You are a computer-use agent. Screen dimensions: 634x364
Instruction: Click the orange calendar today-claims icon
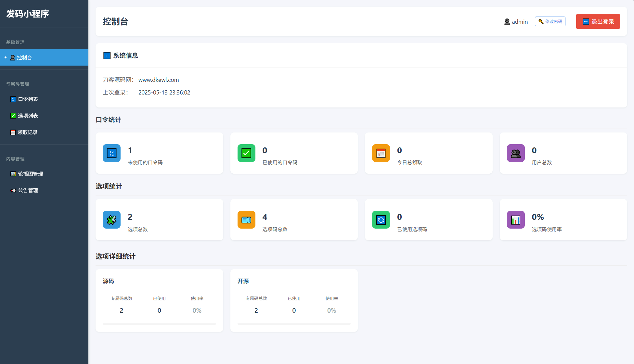pos(381,153)
